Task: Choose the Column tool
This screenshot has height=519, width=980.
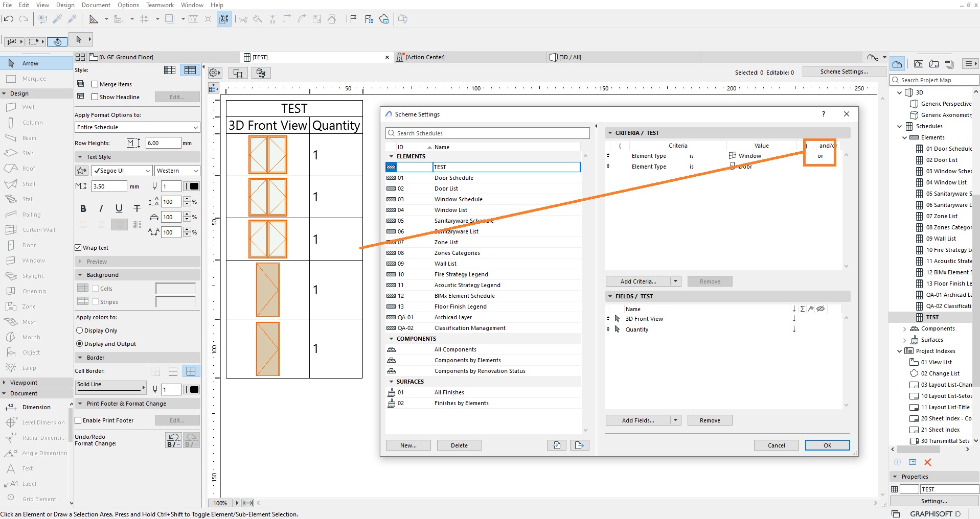Action: [36, 123]
